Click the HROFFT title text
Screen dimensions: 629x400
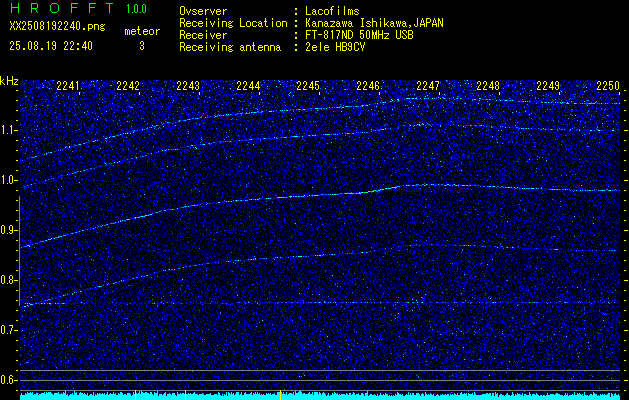coord(62,8)
